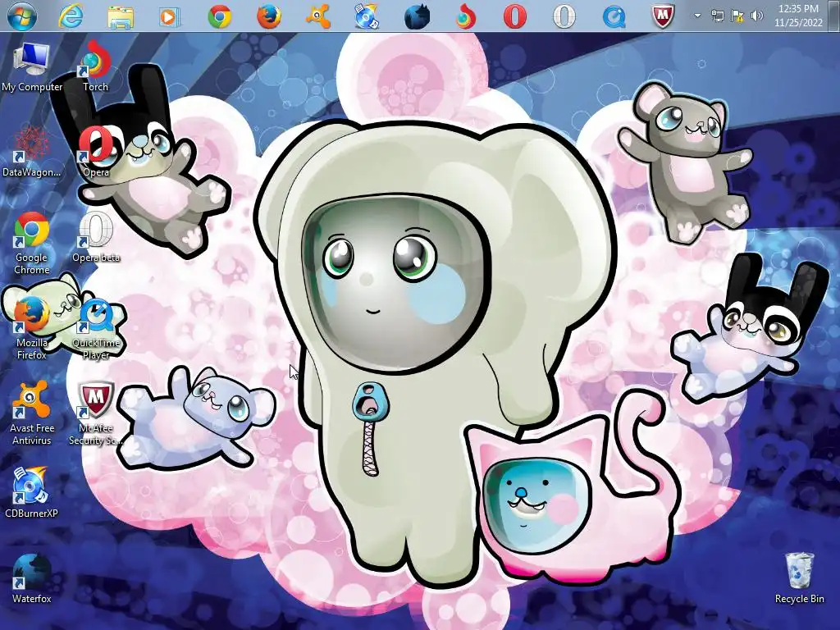
Task: Select the Google Chrome desktop shortcut
Action: click(32, 243)
